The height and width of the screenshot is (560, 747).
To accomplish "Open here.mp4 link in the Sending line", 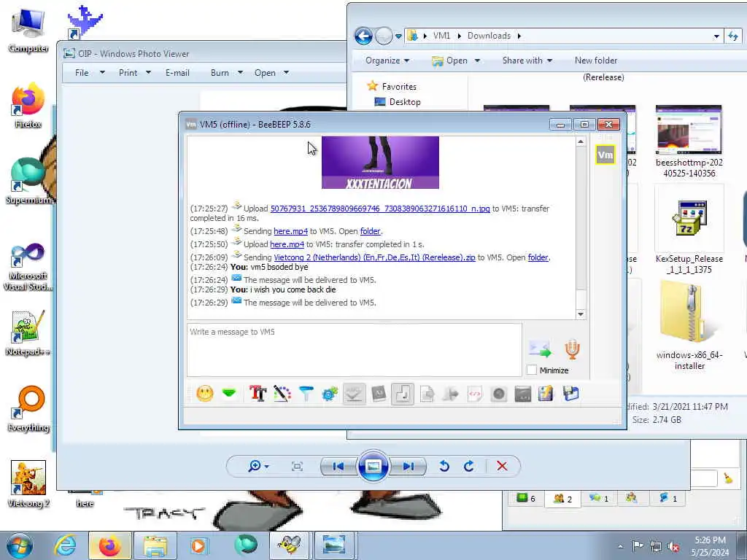I will [x=290, y=231].
